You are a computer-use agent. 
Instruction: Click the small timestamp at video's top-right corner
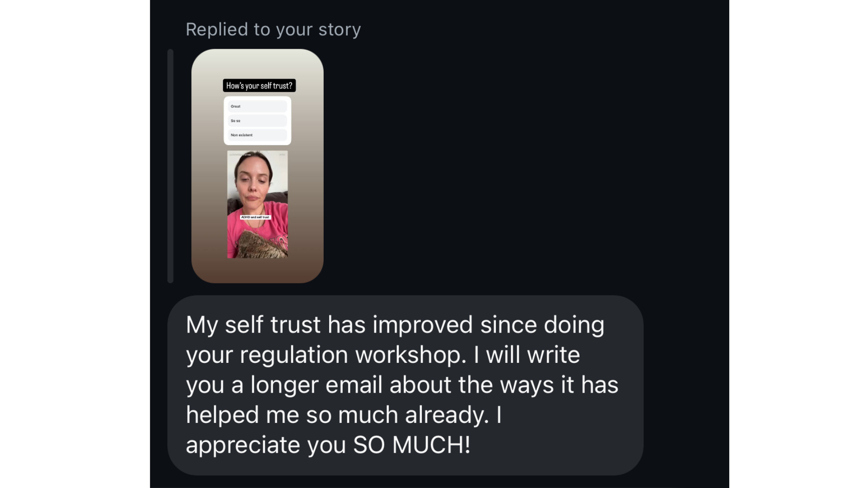(x=282, y=155)
